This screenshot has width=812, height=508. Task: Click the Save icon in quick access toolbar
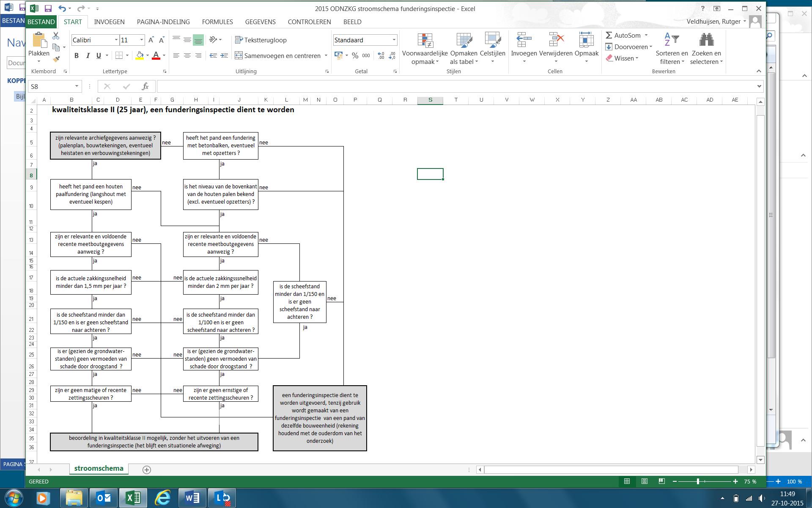click(x=48, y=8)
